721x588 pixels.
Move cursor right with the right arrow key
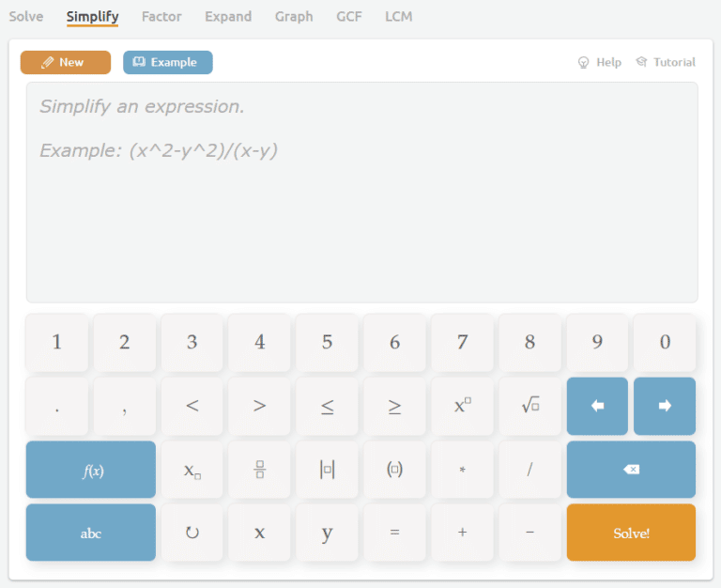coord(665,407)
